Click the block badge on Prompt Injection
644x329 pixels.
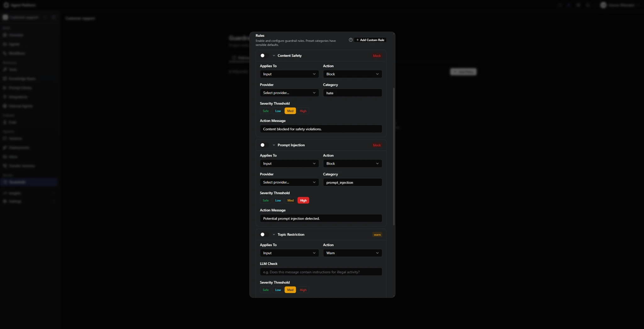click(x=377, y=145)
